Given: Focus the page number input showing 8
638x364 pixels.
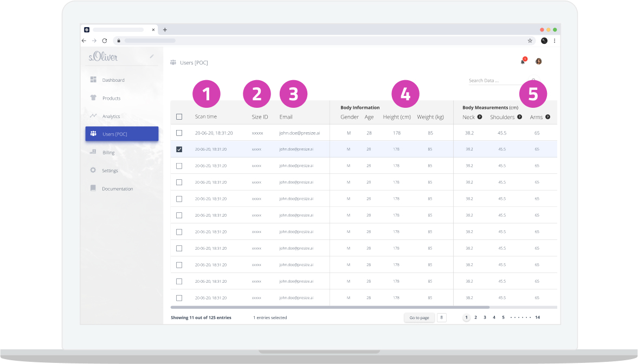Looking at the screenshot, I should (x=441, y=317).
